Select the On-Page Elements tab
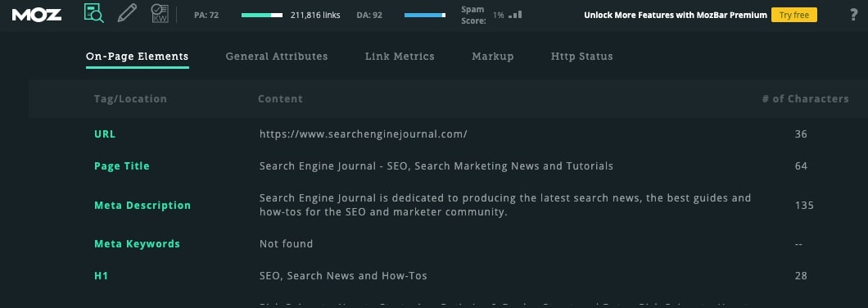This screenshot has height=308, width=868. click(x=138, y=57)
